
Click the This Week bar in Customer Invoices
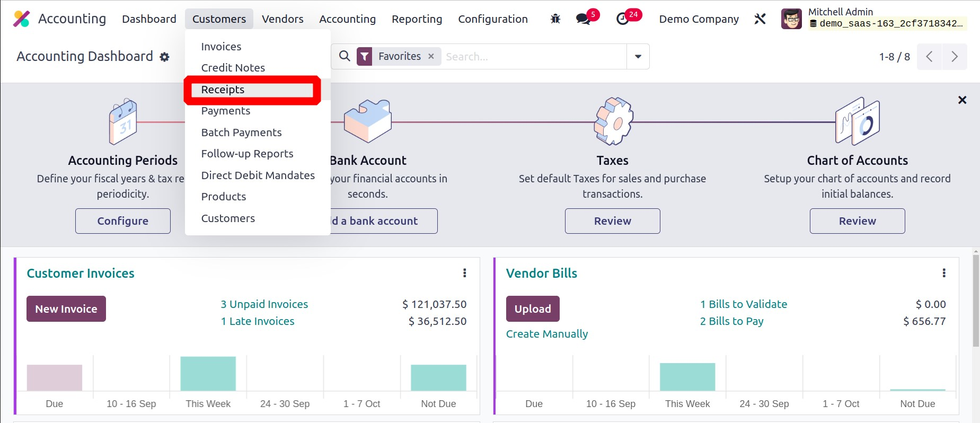(x=208, y=374)
